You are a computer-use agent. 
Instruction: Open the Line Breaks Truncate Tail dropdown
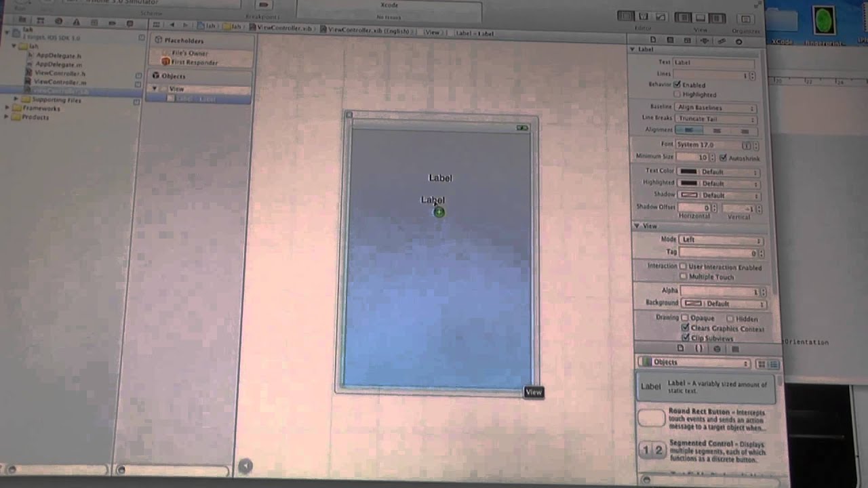pos(715,119)
